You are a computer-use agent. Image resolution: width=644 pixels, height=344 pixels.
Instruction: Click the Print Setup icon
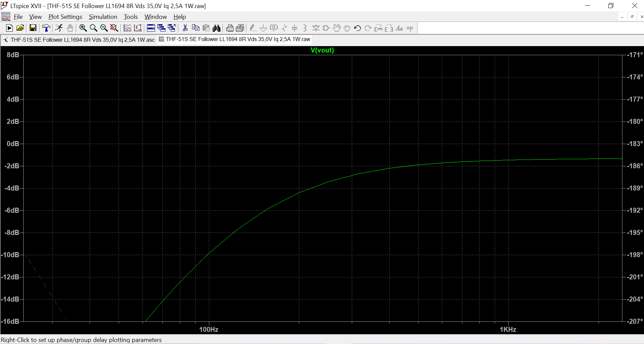click(x=240, y=28)
